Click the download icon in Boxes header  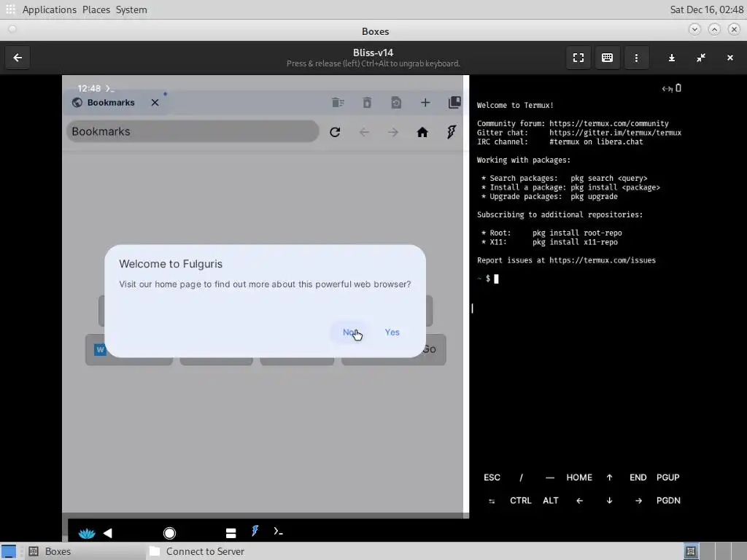[x=672, y=58]
